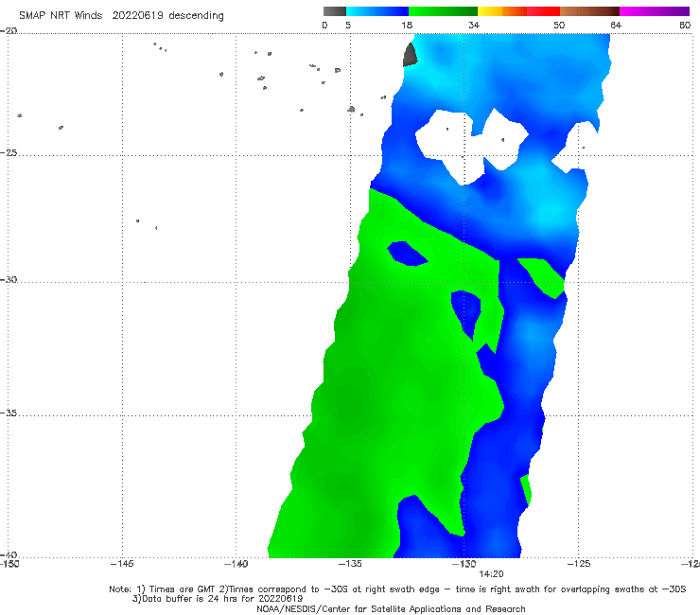Click the "34" label under the color bar
This screenshot has height=615, width=700.
474,26
